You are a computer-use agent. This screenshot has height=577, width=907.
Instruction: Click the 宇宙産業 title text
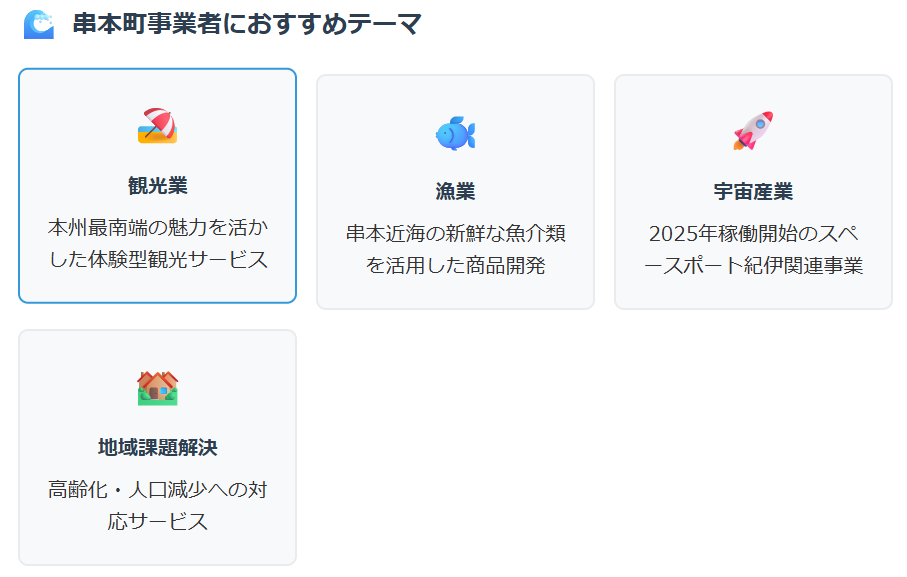click(x=753, y=191)
